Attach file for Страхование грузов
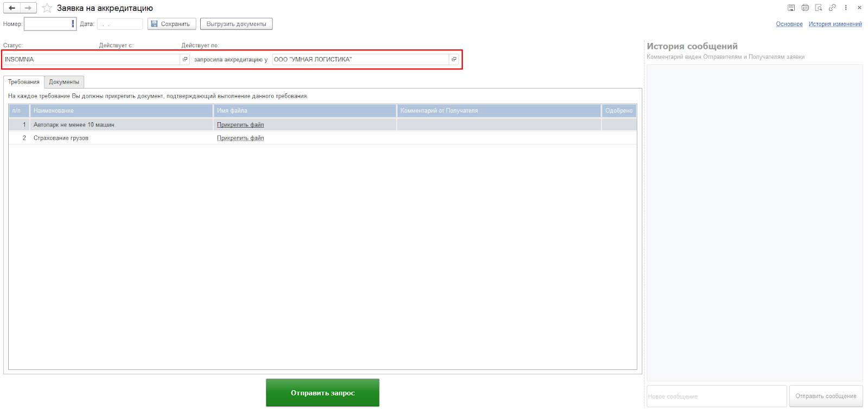Viewport: 868px width, 409px height. click(x=240, y=138)
